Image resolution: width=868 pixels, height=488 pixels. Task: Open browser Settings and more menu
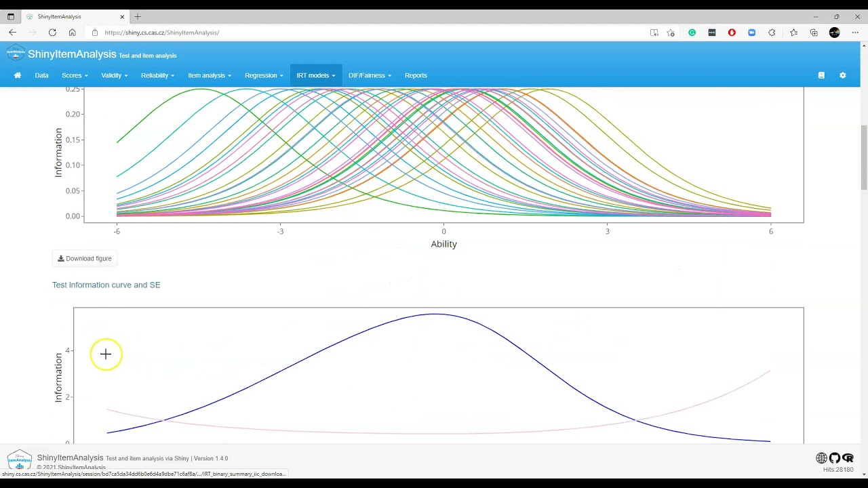(x=854, y=33)
